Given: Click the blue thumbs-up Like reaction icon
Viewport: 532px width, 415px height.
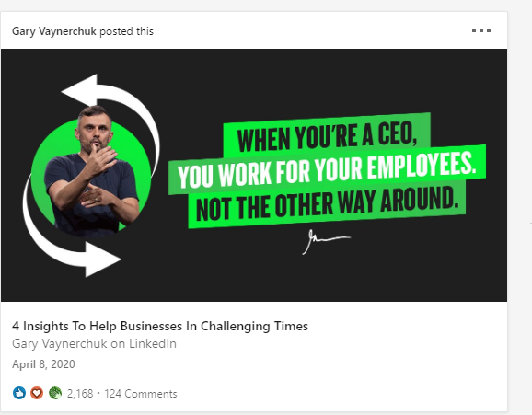Looking at the screenshot, I should pos(19,393).
